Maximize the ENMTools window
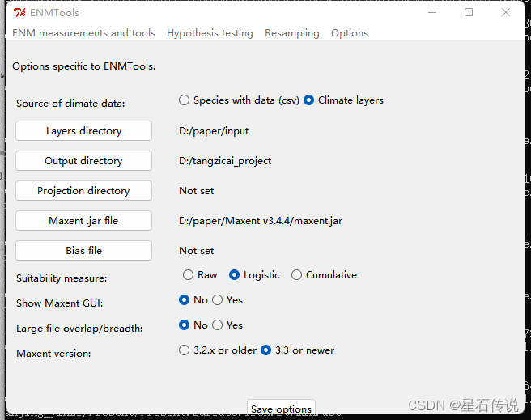This screenshot has height=420, width=531. (469, 12)
